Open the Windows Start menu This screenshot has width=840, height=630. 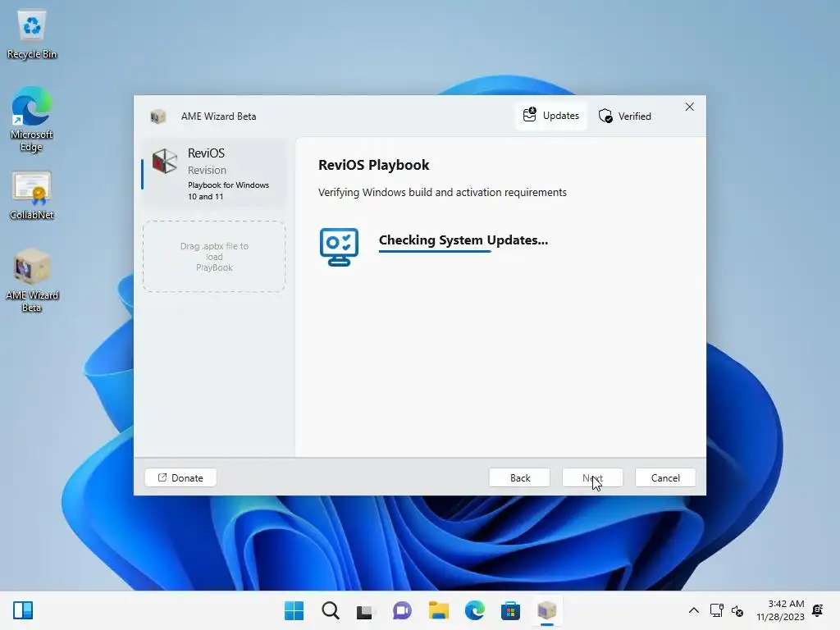click(294, 610)
